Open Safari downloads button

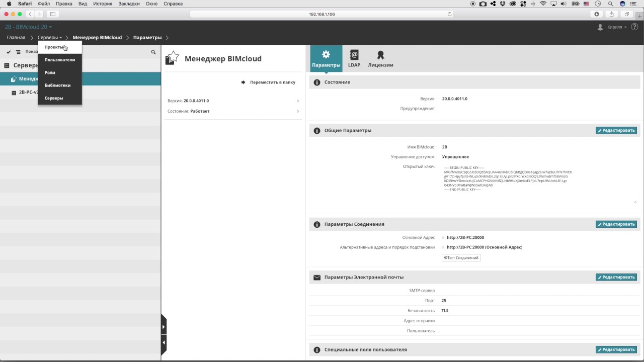coord(597,14)
